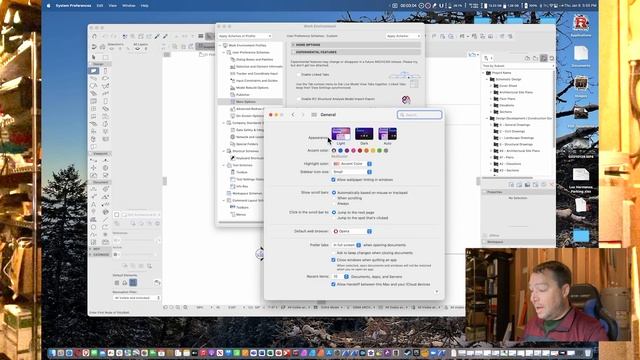The height and width of the screenshot is (360, 640).
Task: Select the Dark appearance thumbnail
Action: tap(364, 133)
